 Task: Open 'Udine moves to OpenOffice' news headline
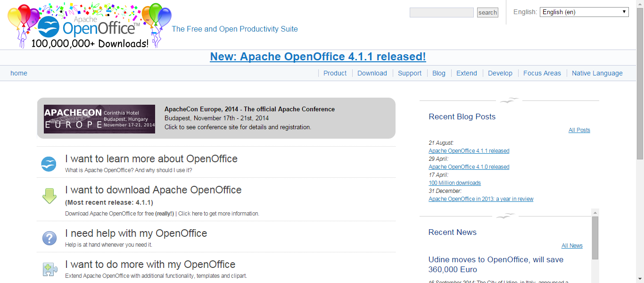coord(496,265)
